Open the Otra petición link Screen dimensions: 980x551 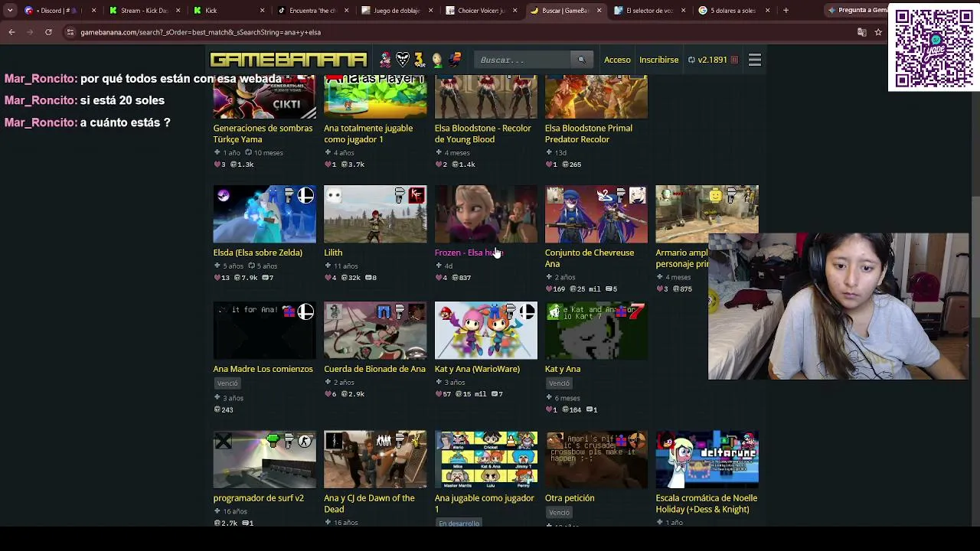pyautogui.click(x=570, y=498)
